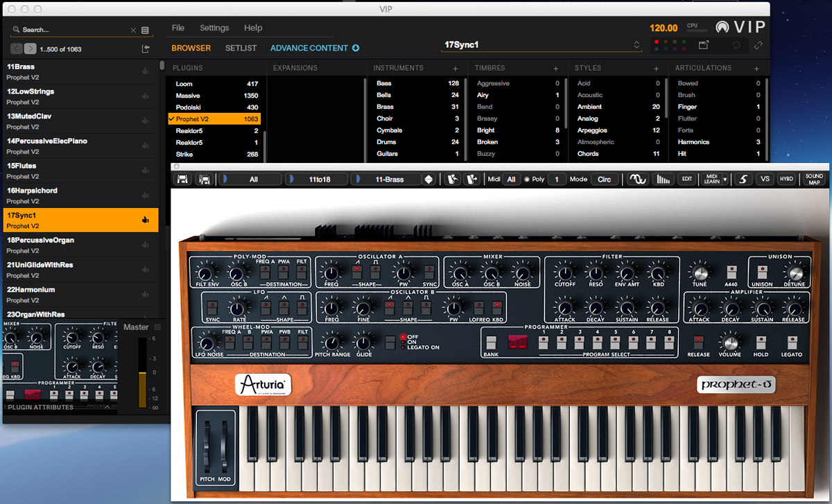The image size is (832, 504).
Task: Open the 11-Brass preset dropdown
Action: (x=387, y=179)
